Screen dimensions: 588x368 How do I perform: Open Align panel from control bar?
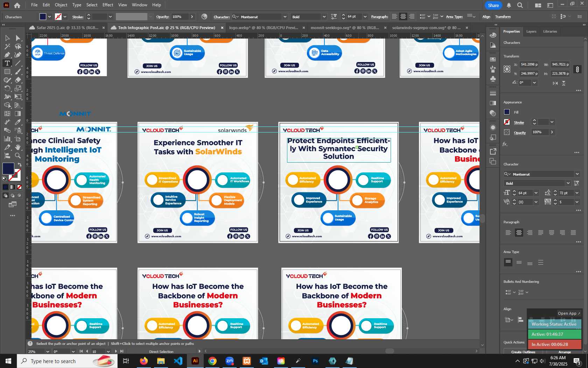tap(486, 17)
